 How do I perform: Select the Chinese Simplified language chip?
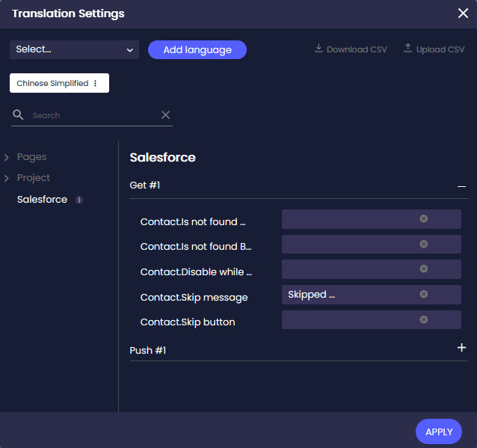(x=59, y=83)
